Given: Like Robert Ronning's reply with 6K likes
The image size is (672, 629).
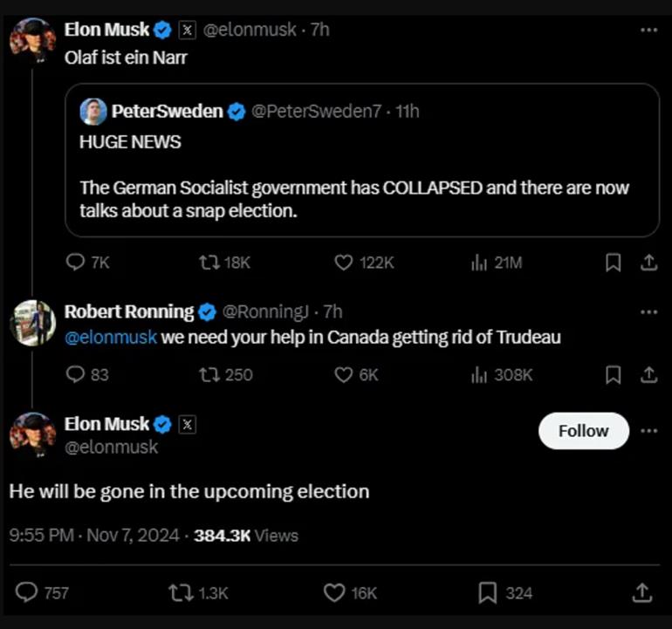Looking at the screenshot, I should coord(344,374).
